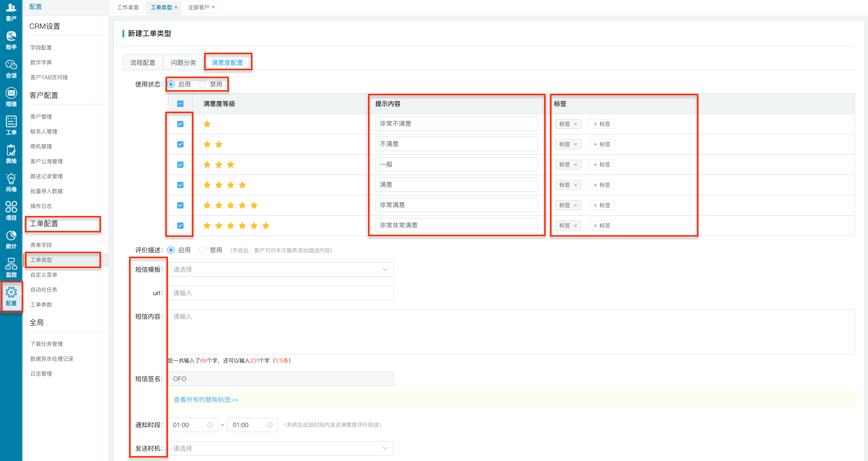Viewport: 868px width, 461px height.
Task: Click the url input field
Action: pos(281,293)
